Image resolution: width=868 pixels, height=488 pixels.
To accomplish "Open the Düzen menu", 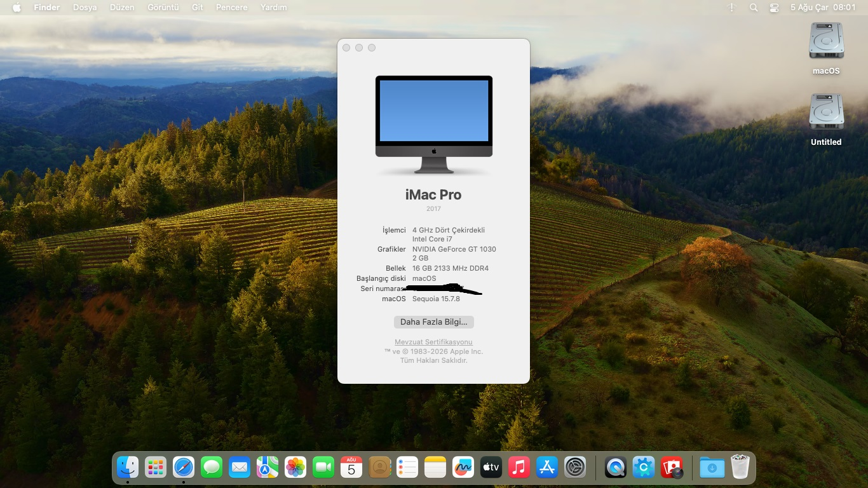I will click(x=122, y=8).
